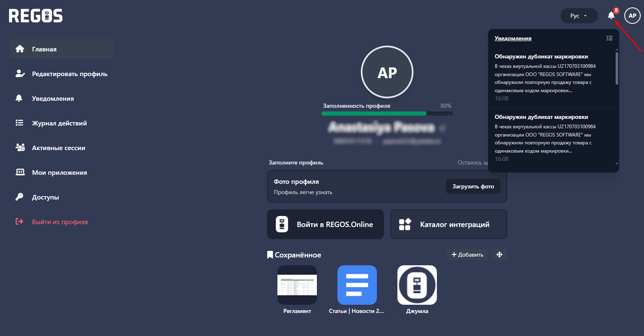Open Активные сессии page
The width and height of the screenshot is (644, 336).
coord(59,148)
